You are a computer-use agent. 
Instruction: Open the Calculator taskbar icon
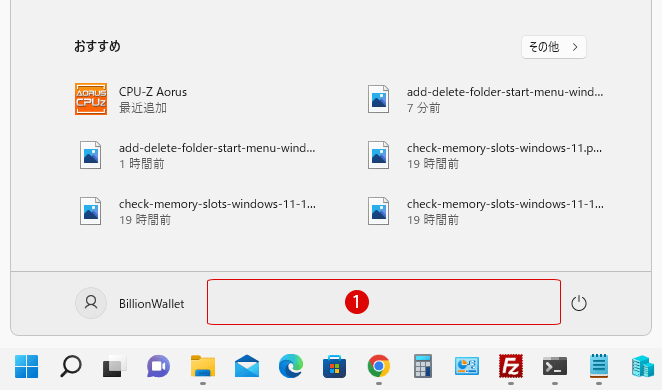tap(423, 366)
